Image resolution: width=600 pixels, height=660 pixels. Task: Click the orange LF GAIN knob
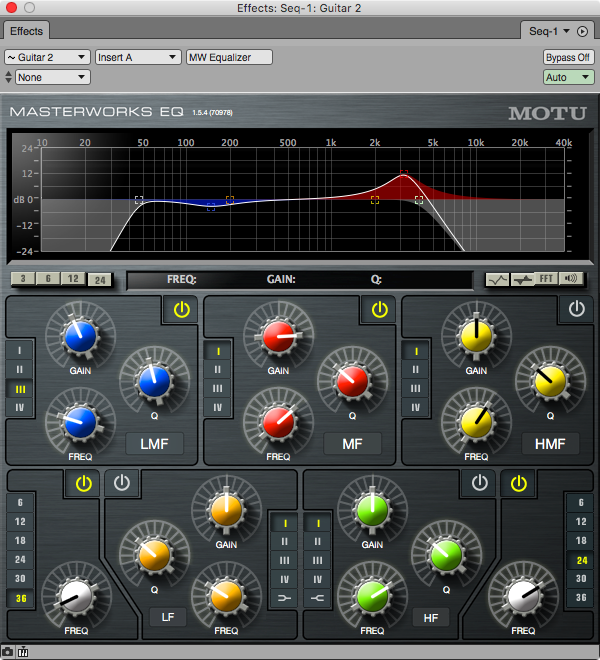[x=227, y=511]
